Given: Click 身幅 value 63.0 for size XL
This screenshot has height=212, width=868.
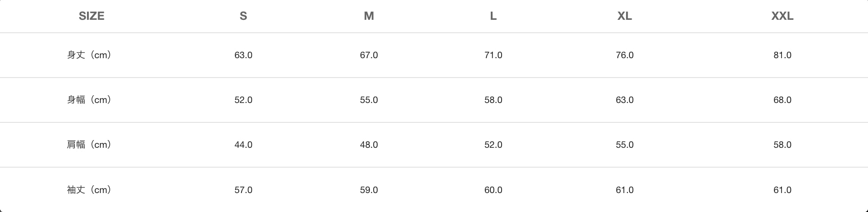Looking at the screenshot, I should tap(624, 100).
